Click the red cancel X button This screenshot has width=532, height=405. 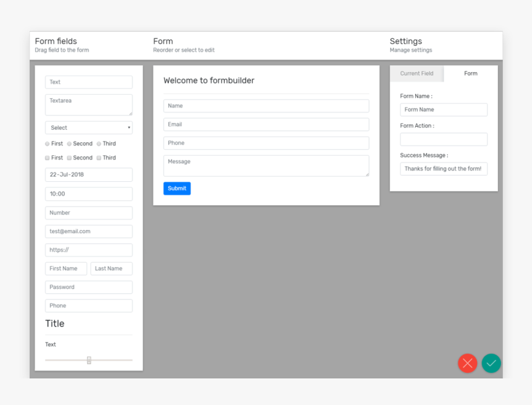tap(467, 363)
